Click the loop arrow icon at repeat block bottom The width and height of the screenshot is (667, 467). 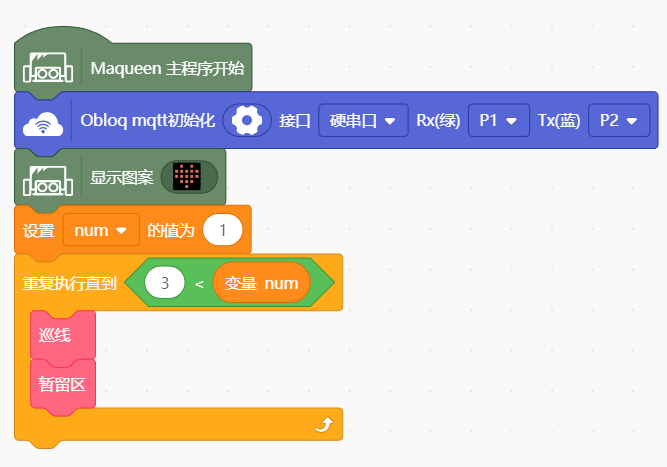(324, 424)
